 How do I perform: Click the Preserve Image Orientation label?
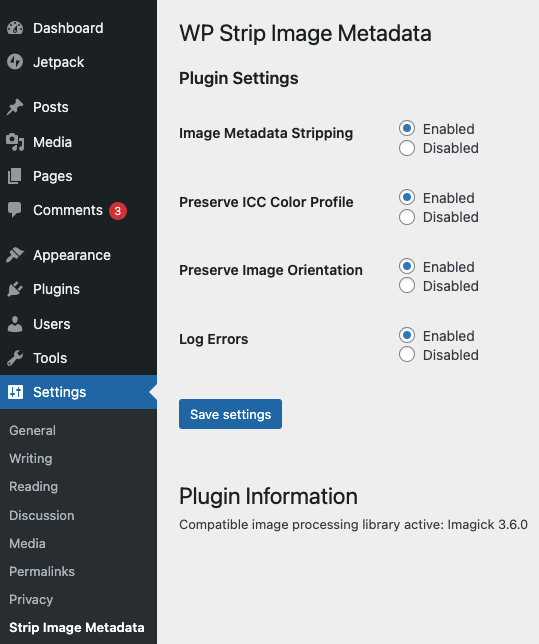(x=271, y=270)
